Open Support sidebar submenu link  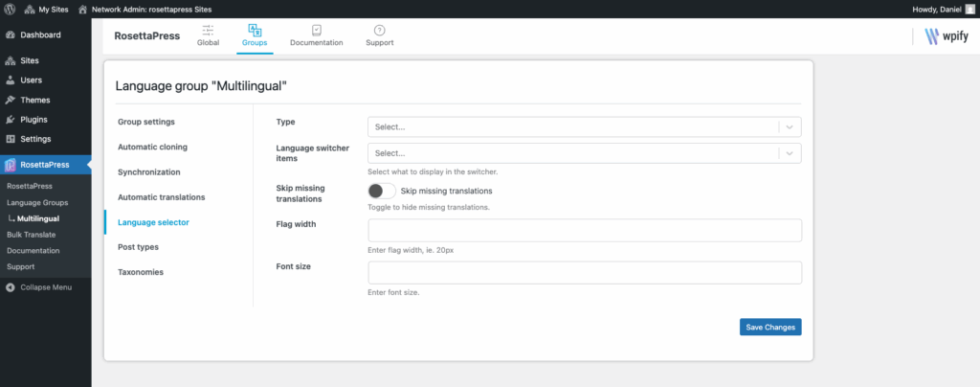click(21, 266)
